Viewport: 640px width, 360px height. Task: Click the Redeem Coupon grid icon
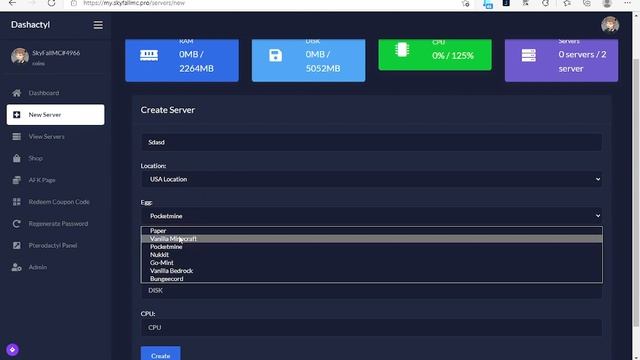tap(16, 202)
